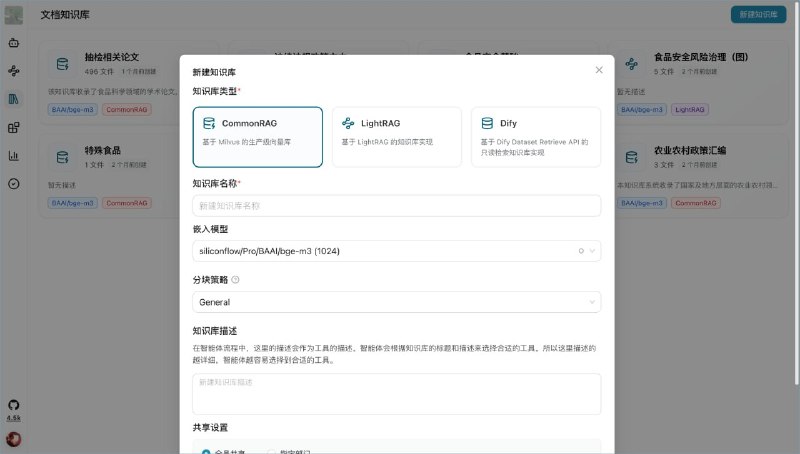
Task: Click the LightRAG tag on 食品安全风险治理
Action: coord(690,109)
